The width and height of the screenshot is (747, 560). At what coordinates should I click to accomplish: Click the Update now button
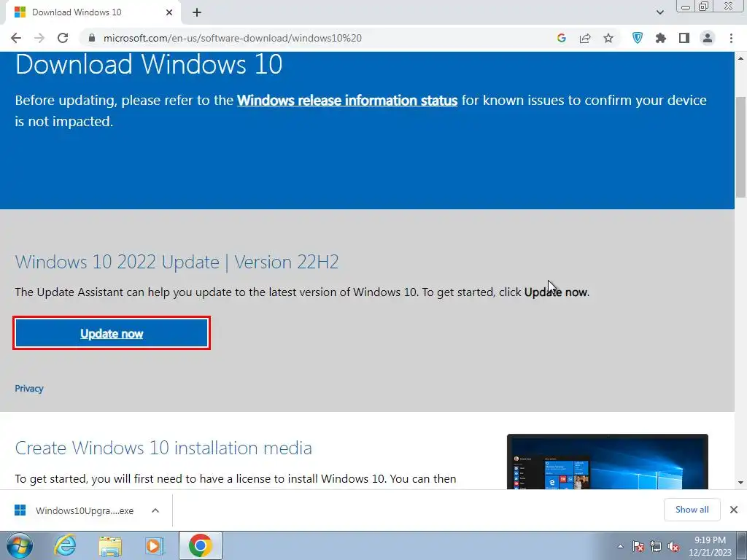pyautogui.click(x=112, y=333)
